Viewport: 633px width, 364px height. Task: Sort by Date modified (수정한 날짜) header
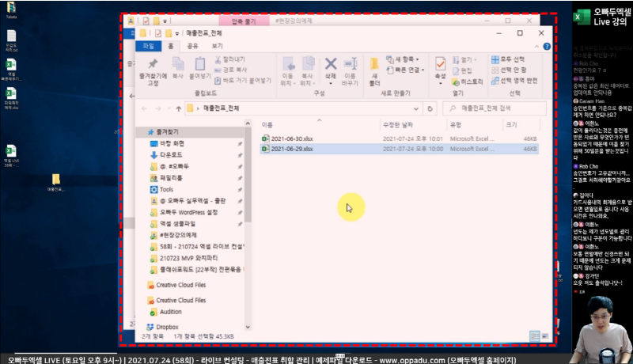tap(413, 125)
